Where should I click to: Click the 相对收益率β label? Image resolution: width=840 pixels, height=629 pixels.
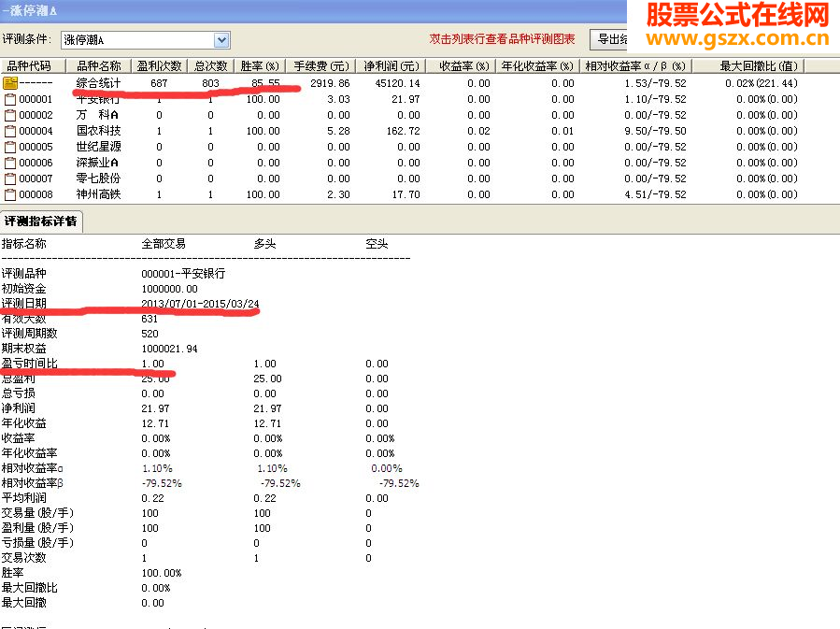(32, 483)
